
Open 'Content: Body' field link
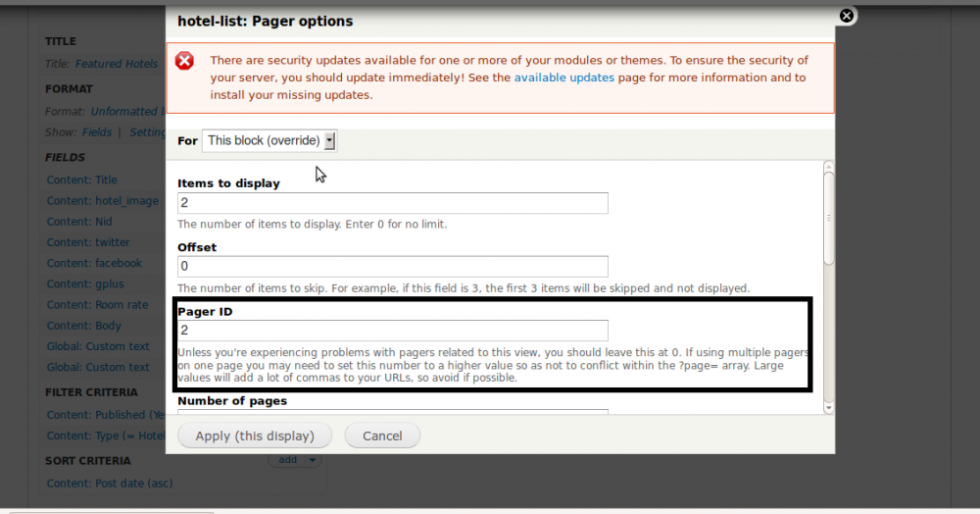tap(83, 326)
